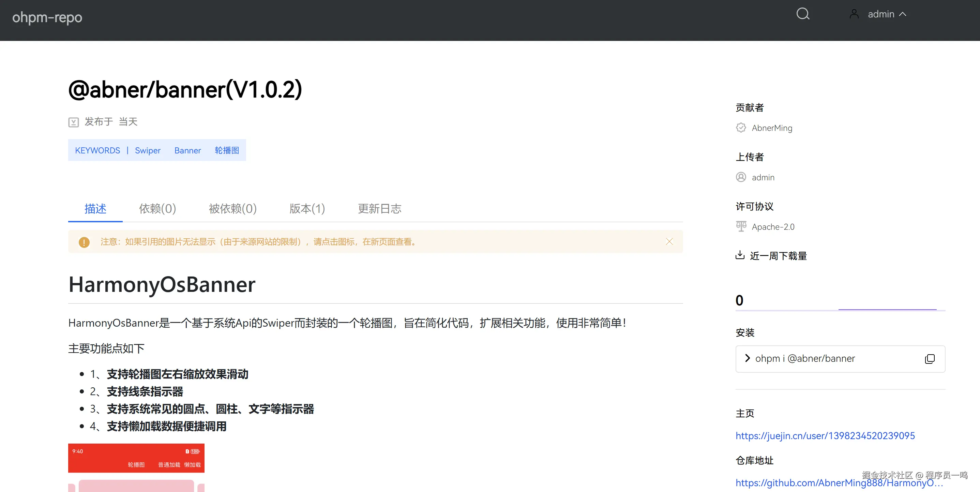Viewport: 980px width, 492px height.
Task: Click the AbnerMing contributor badge icon
Action: tap(741, 128)
